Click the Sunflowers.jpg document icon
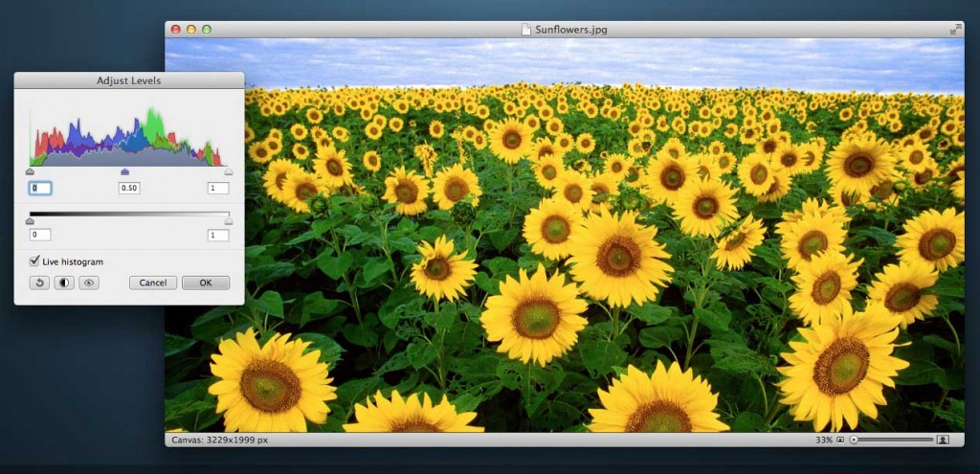980x474 pixels. tap(526, 30)
